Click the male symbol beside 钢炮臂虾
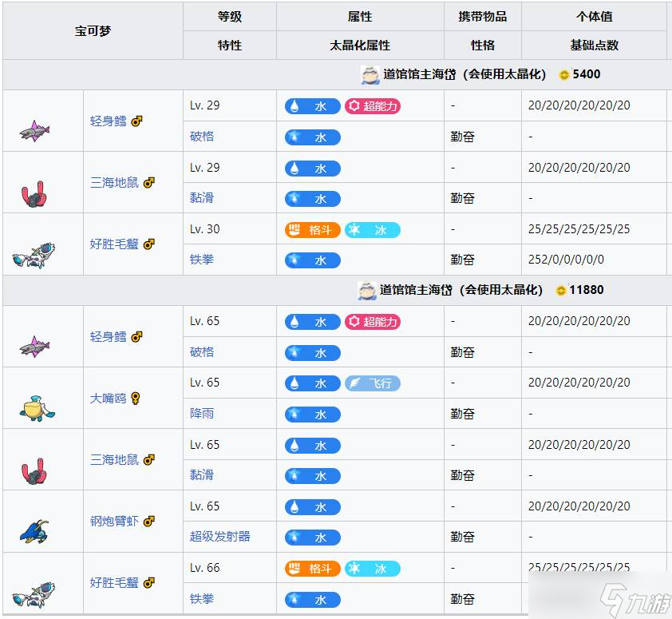This screenshot has width=672, height=619. click(148, 522)
